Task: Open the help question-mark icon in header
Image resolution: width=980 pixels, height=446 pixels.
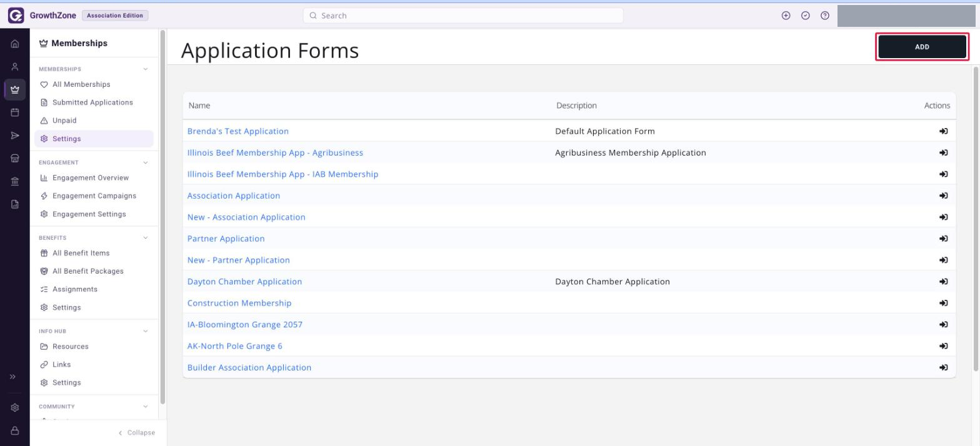Action: (825, 16)
